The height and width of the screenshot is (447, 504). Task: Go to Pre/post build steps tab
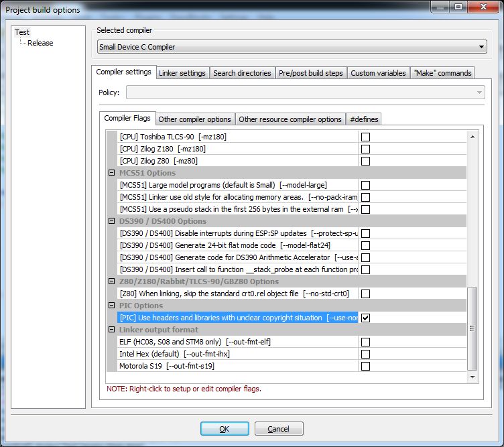311,73
